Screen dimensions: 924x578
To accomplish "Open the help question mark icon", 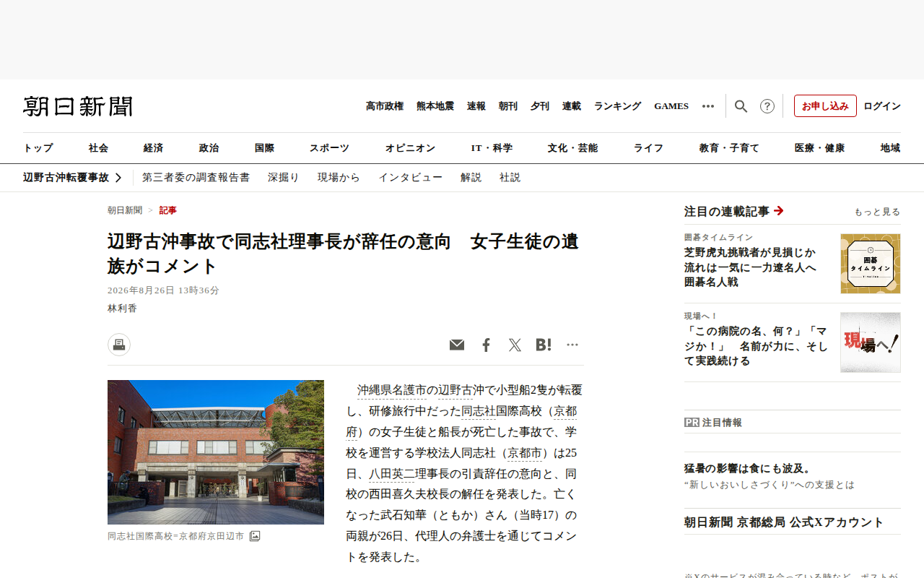I will pyautogui.click(x=767, y=106).
